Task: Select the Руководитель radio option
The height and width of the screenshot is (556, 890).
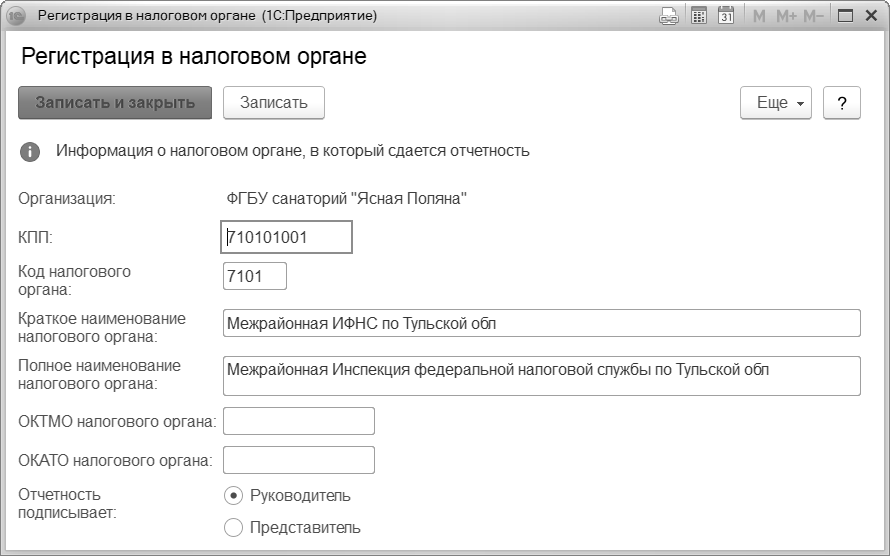Action: (x=234, y=495)
